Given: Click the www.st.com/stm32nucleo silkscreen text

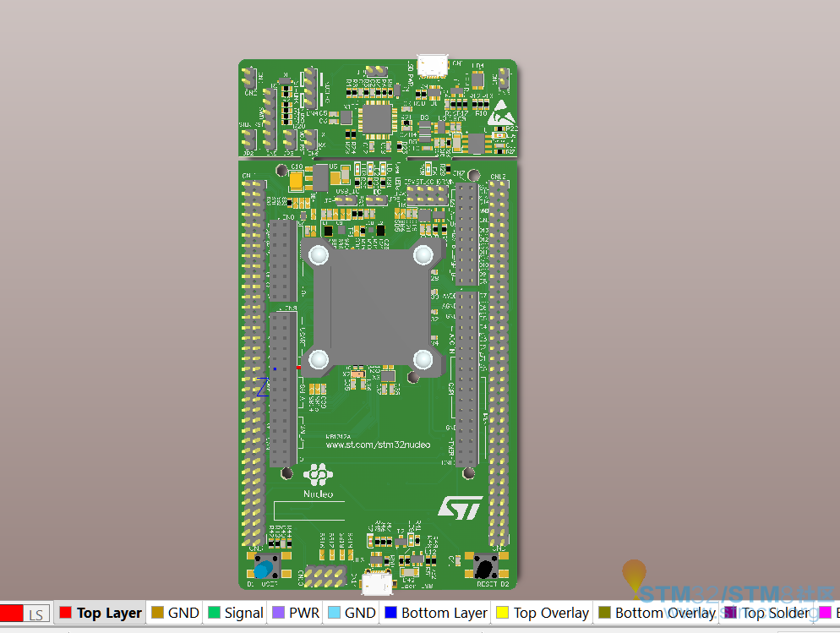Looking at the screenshot, I should (378, 445).
